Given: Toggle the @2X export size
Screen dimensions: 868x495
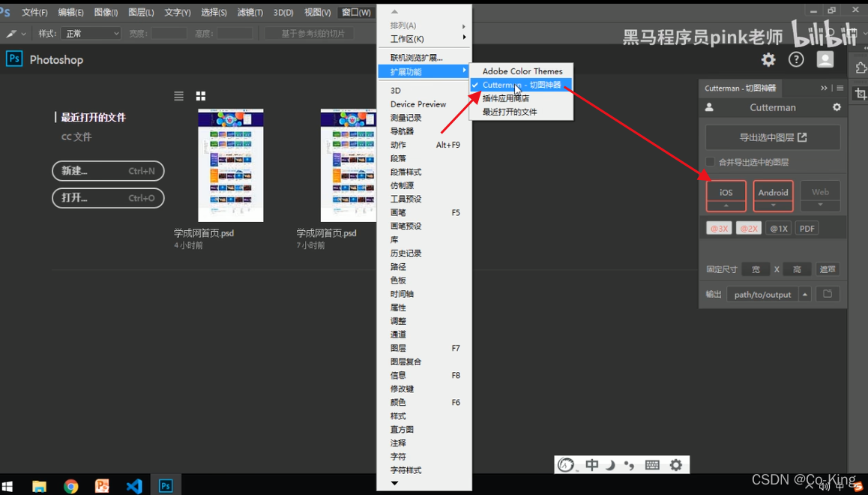Looking at the screenshot, I should click(748, 228).
